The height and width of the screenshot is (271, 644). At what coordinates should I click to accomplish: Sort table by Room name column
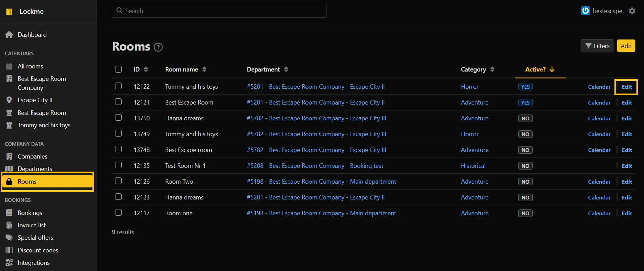click(x=186, y=69)
